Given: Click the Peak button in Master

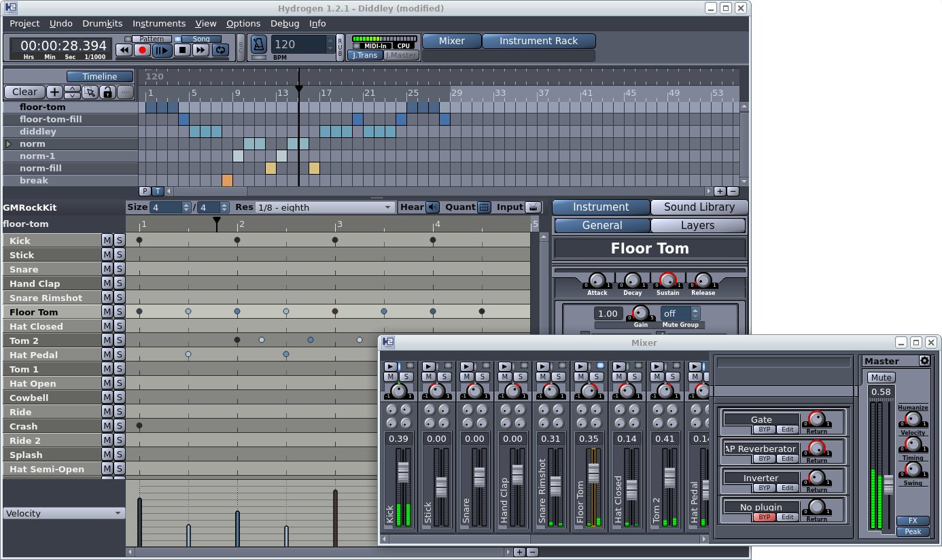Looking at the screenshot, I should click(913, 531).
